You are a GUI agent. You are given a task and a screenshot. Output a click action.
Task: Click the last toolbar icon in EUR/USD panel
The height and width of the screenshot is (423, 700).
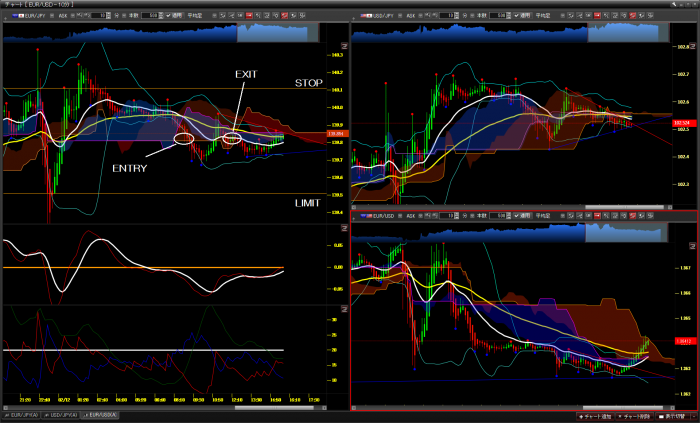click(x=650, y=216)
